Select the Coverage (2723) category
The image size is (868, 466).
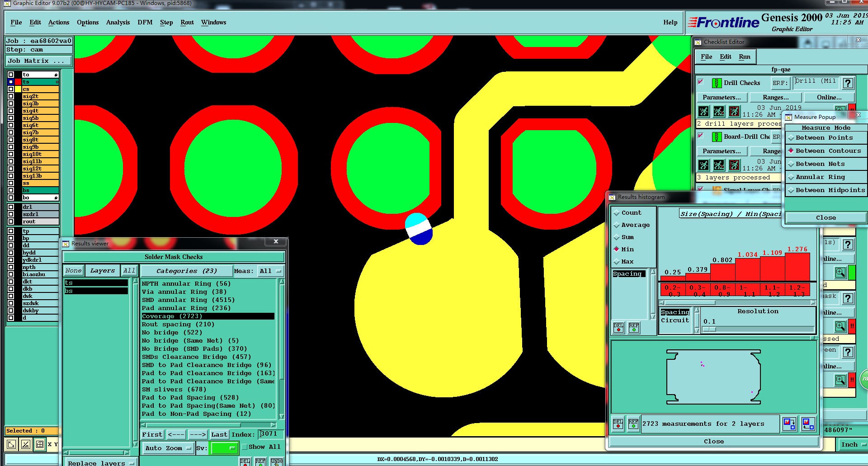coord(208,316)
